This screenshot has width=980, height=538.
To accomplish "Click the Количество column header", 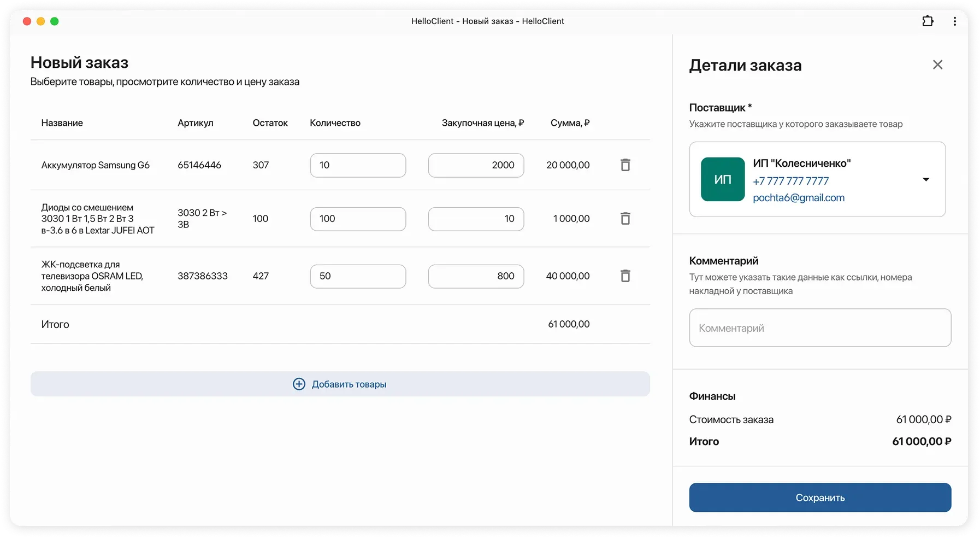I will click(335, 123).
